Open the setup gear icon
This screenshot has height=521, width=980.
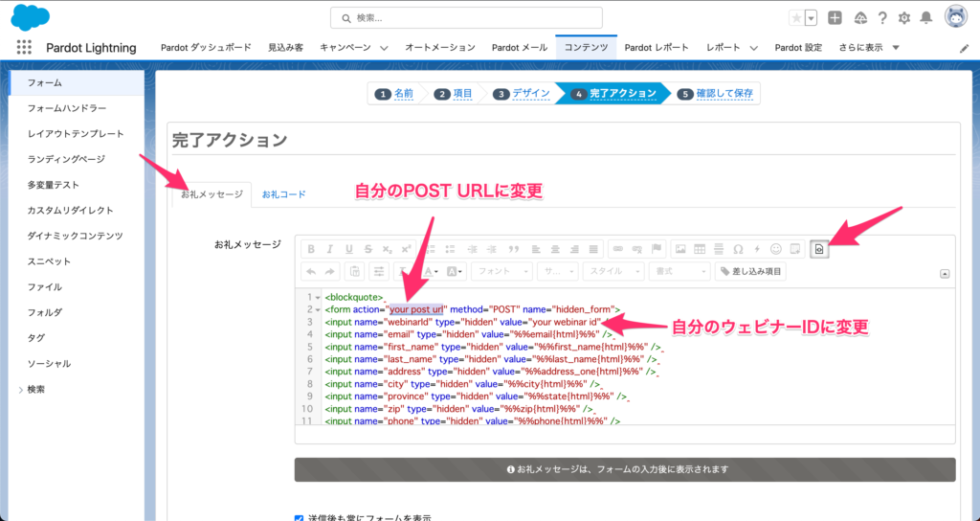(903, 18)
